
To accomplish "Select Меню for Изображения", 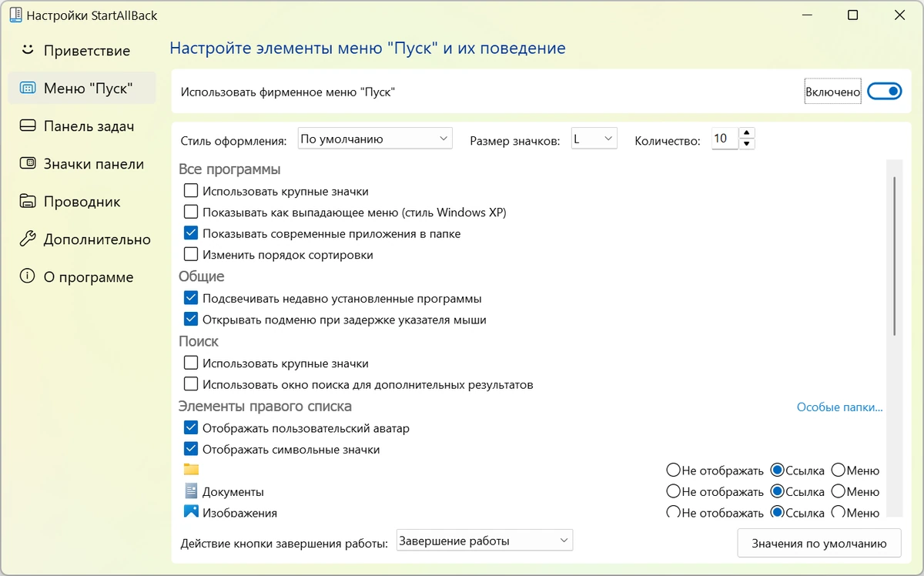I will (x=839, y=512).
